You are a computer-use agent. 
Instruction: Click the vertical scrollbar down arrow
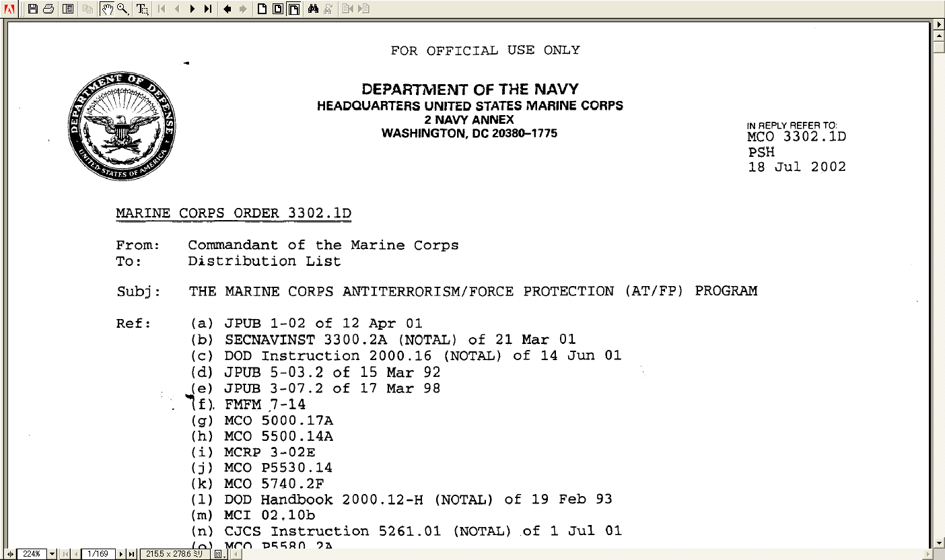click(x=940, y=542)
